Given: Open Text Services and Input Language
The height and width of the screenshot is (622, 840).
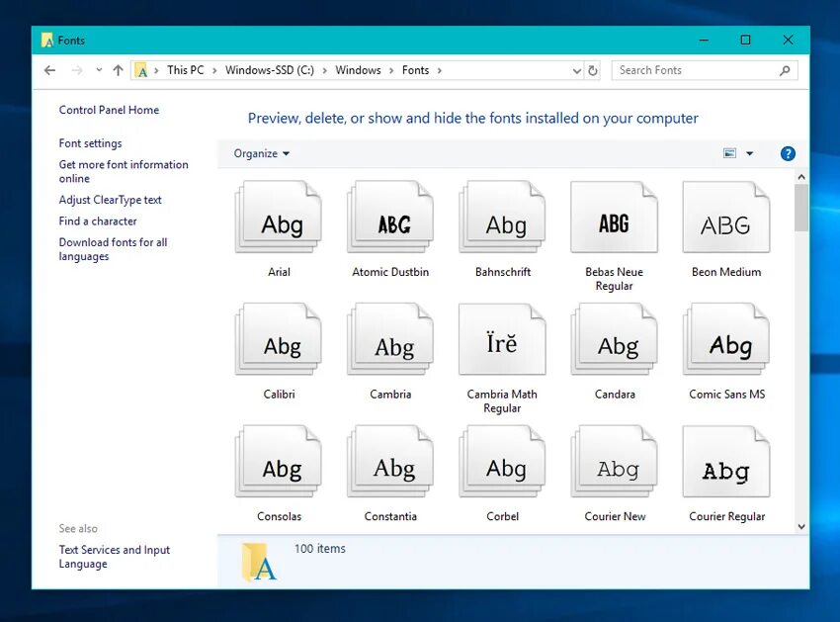Looking at the screenshot, I should tap(114, 557).
